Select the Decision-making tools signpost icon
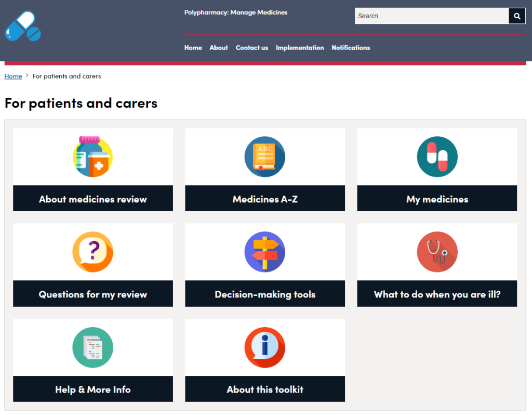This screenshot has height=415, width=532. pyautogui.click(x=265, y=252)
